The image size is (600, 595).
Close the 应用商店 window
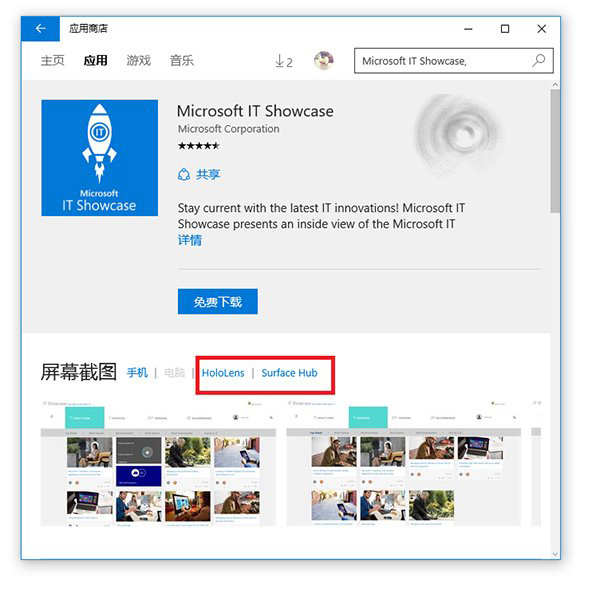tap(541, 29)
